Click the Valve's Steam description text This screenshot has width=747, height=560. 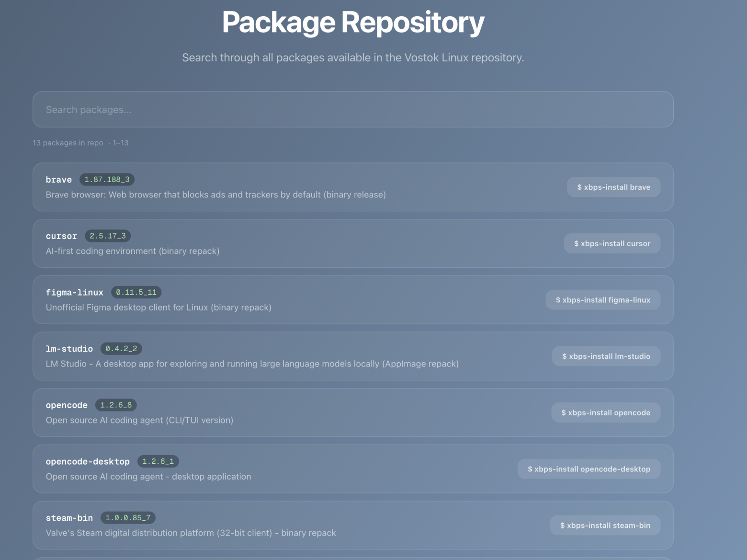click(x=191, y=533)
